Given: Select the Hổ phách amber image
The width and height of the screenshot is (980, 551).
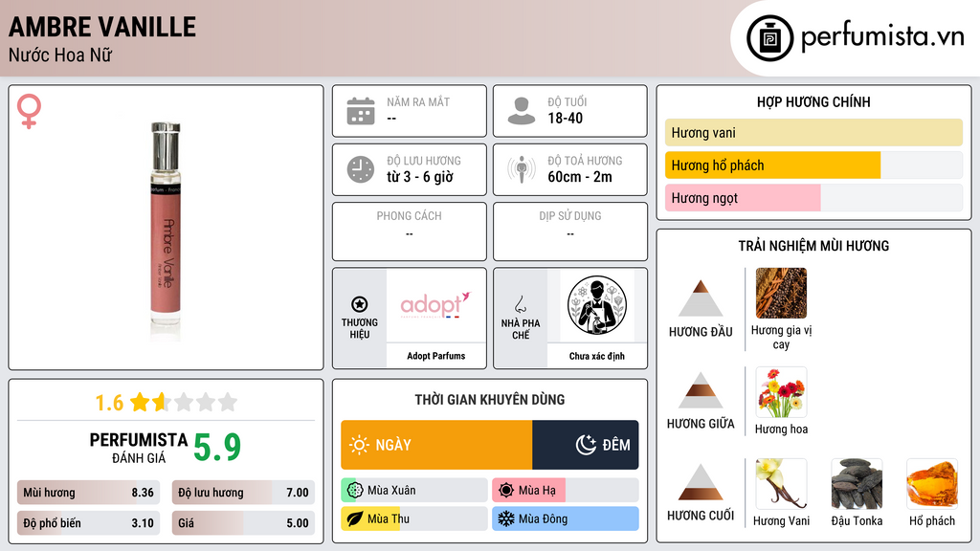Looking at the screenshot, I should pos(932,484).
